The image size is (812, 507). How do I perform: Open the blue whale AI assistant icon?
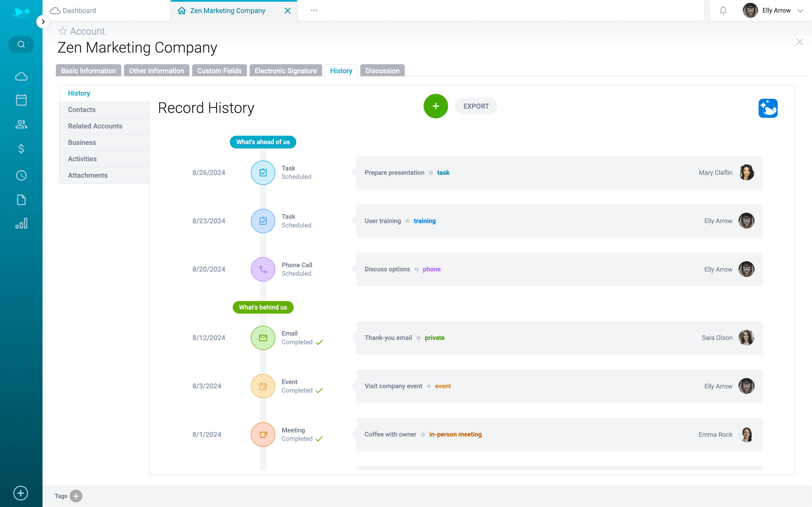click(x=768, y=108)
